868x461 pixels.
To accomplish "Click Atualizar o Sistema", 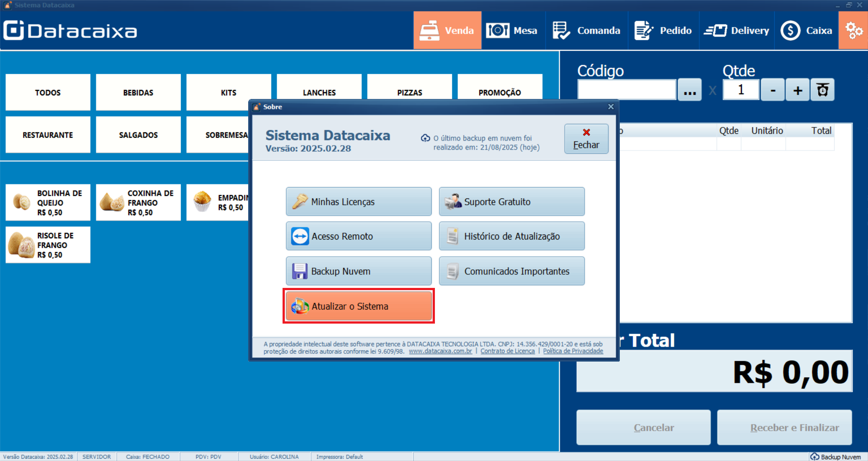I will [359, 306].
